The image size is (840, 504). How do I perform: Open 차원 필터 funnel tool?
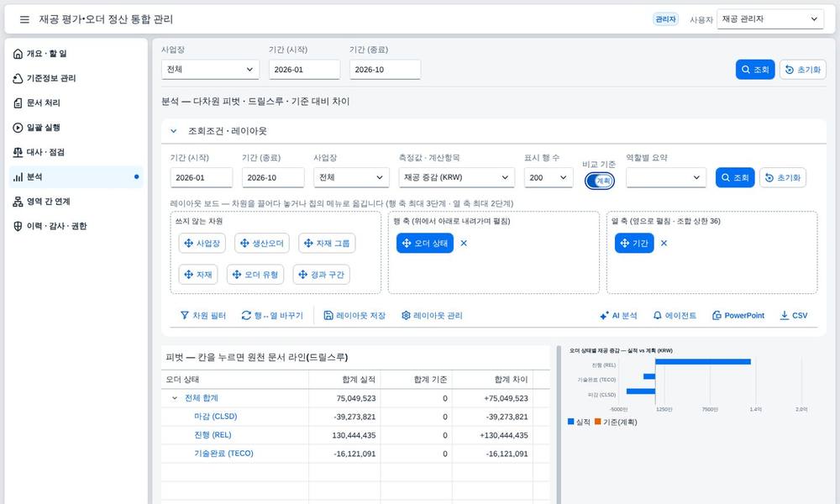[x=203, y=316]
